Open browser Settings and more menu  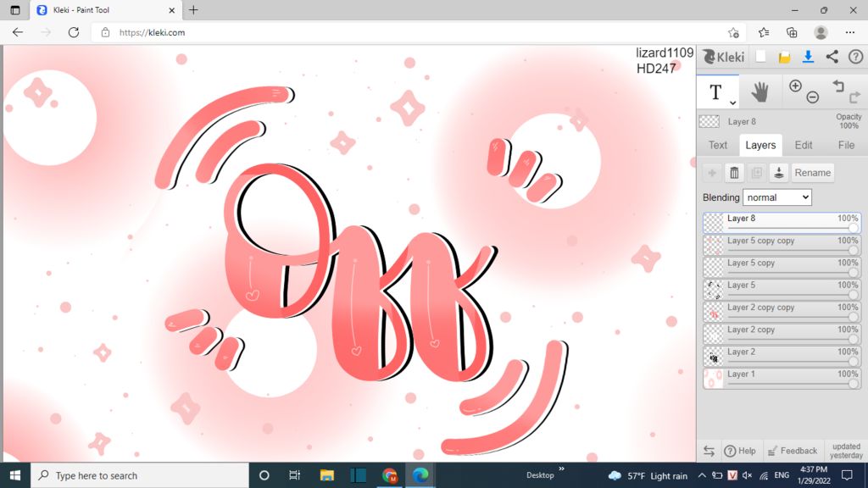point(850,33)
